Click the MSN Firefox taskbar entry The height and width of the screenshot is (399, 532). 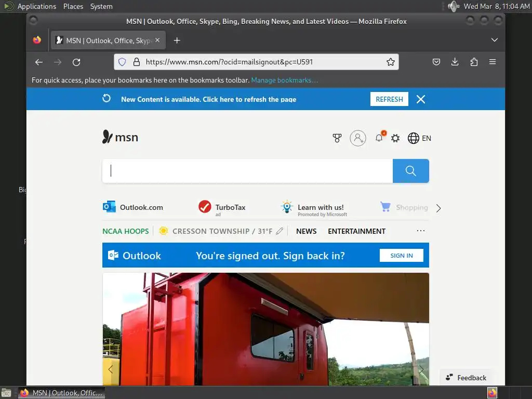tap(61, 393)
